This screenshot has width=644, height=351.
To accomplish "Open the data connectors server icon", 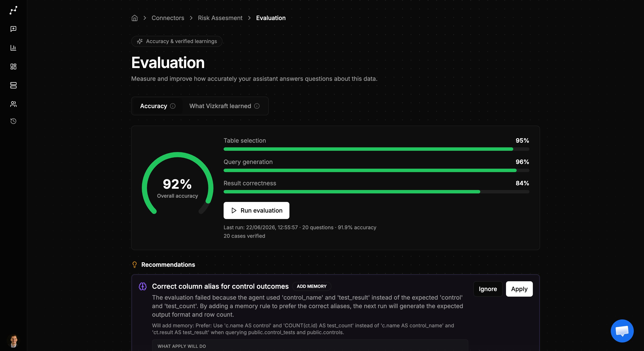I will [x=13, y=85].
